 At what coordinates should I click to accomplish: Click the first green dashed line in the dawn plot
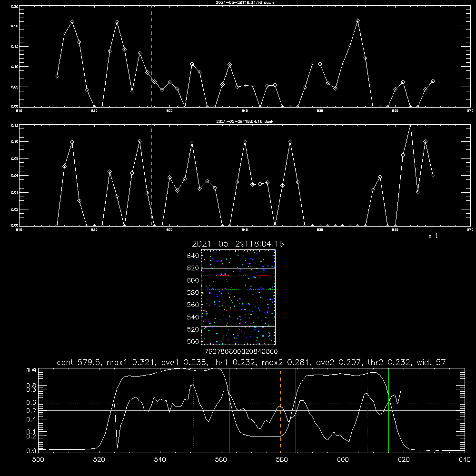tap(152, 56)
